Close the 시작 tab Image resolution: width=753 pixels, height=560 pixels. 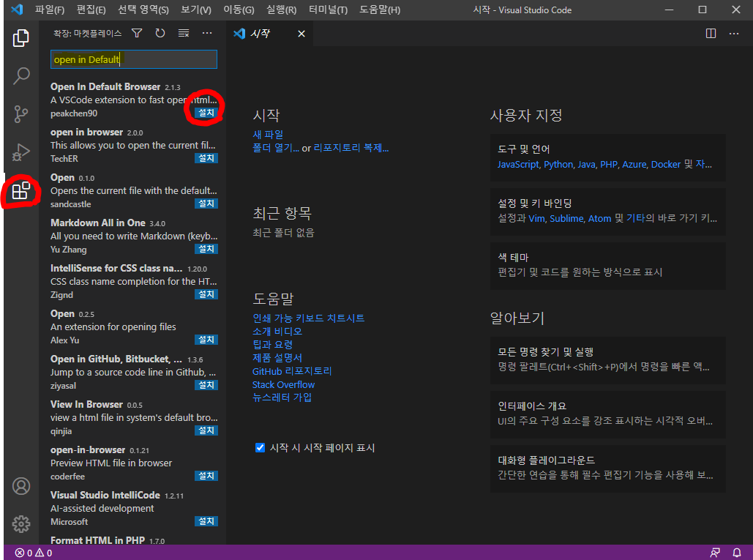click(301, 34)
